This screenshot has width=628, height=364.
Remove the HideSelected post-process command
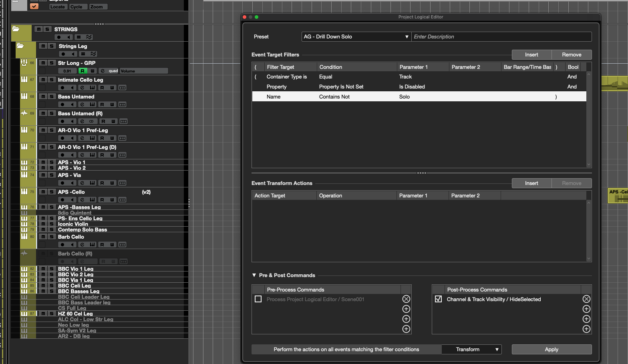pos(586,299)
